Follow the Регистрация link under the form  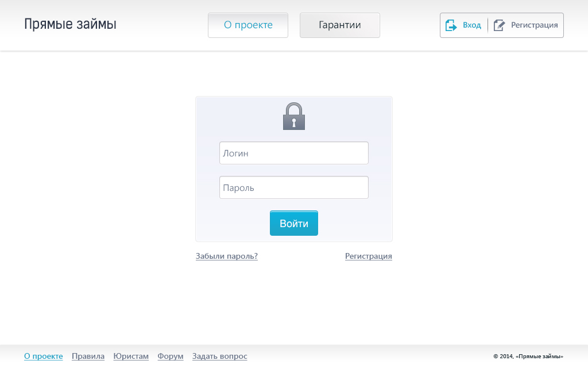[369, 256]
